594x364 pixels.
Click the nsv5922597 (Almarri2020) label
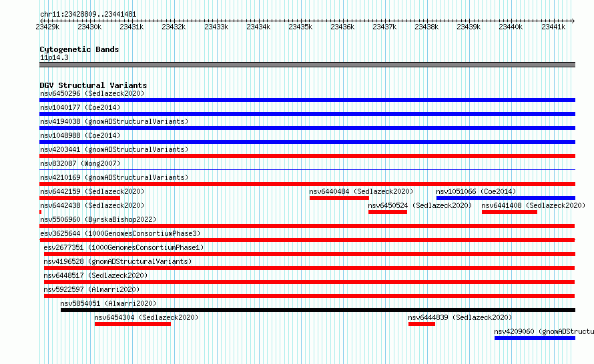(x=91, y=289)
